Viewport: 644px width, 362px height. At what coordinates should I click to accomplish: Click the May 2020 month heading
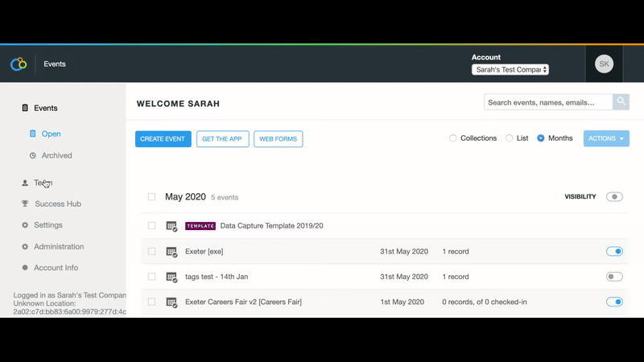click(185, 196)
